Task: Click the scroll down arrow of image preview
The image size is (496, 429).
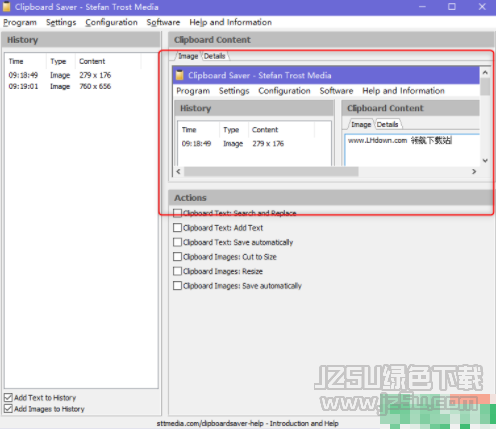Action: [x=485, y=161]
